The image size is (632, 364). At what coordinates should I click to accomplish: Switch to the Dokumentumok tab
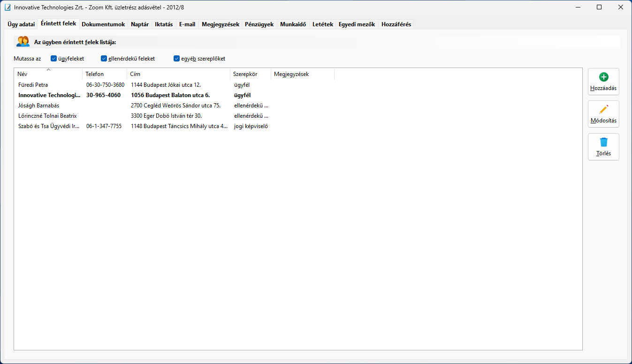(x=103, y=24)
